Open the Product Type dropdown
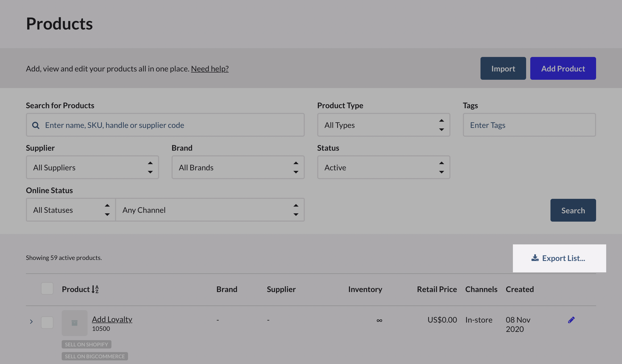Image resolution: width=622 pixels, height=364 pixels. [383, 125]
